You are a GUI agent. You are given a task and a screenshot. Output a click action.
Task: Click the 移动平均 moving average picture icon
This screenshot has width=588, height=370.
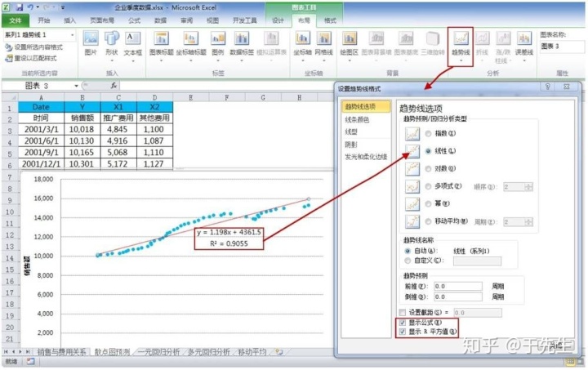[412, 221]
